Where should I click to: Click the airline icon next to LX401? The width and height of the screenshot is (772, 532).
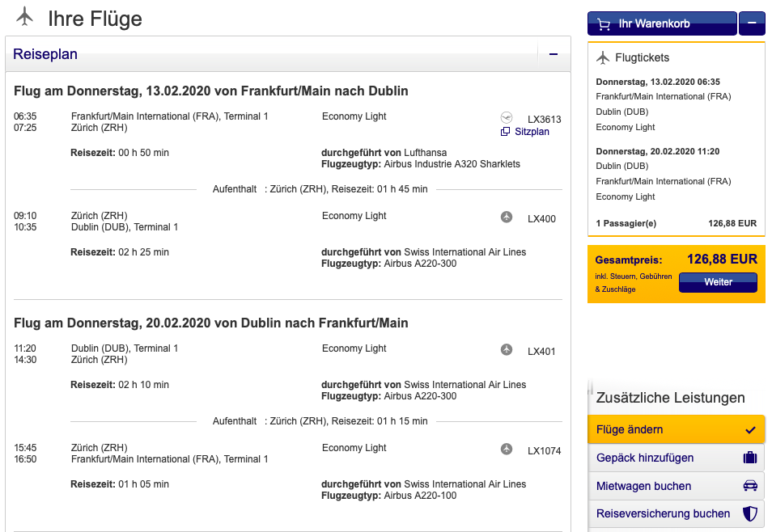click(x=507, y=349)
